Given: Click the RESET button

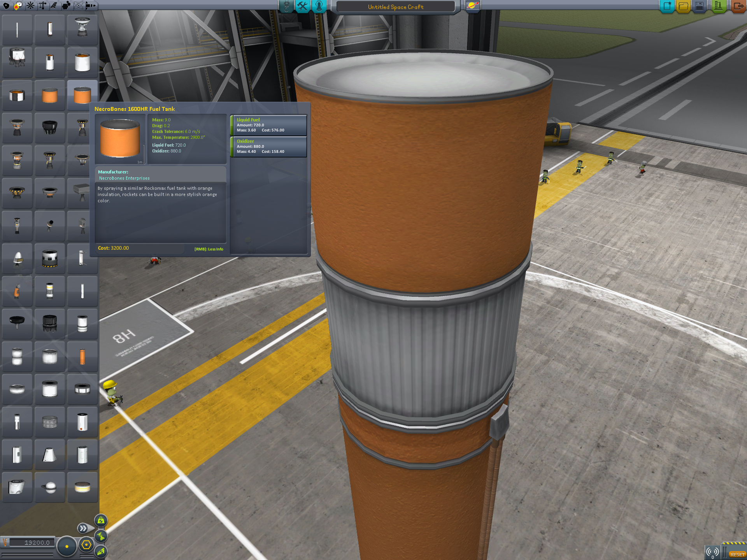Looking at the screenshot, I should (x=737, y=554).
